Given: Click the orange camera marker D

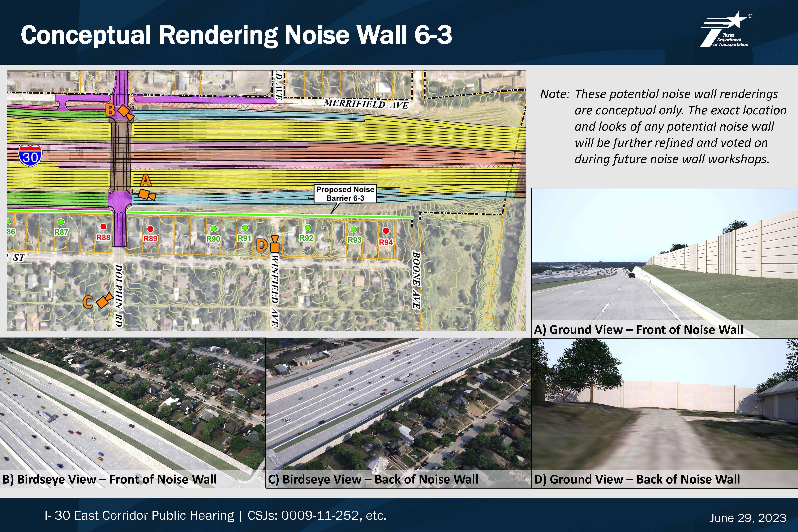Looking at the screenshot, I should 275,244.
